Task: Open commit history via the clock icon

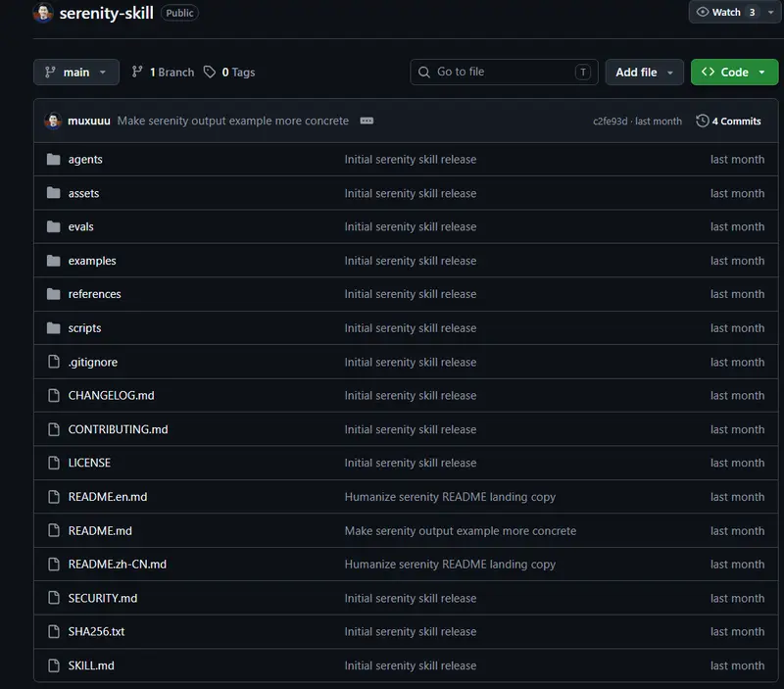Action: click(702, 121)
